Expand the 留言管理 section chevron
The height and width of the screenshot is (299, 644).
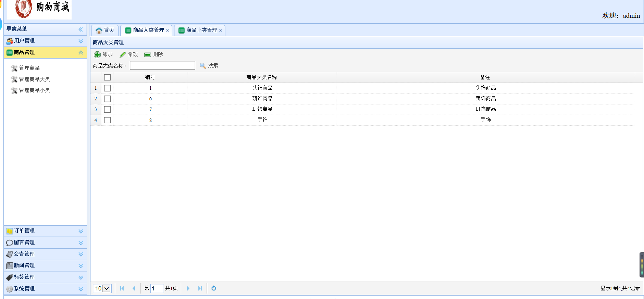pos(81,243)
